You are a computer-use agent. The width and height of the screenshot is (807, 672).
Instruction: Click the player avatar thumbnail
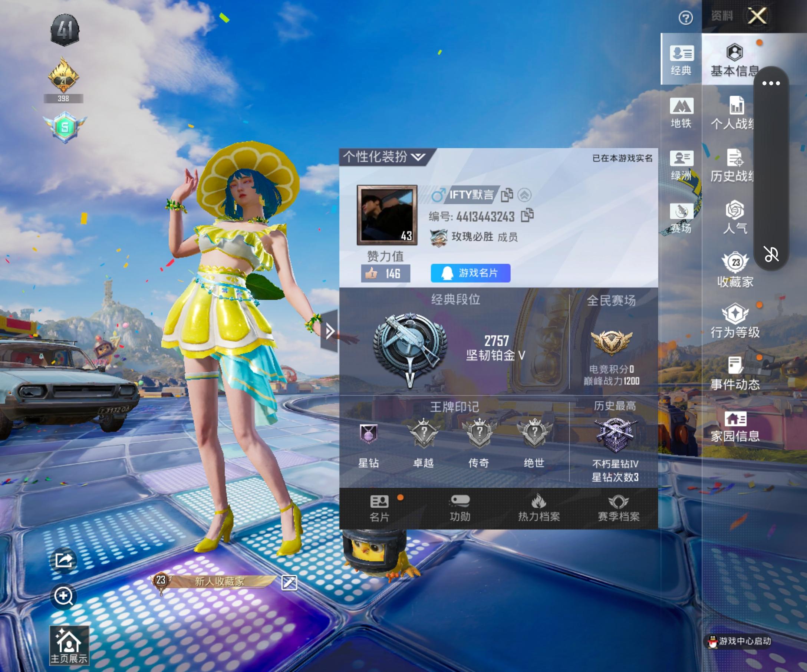click(387, 215)
